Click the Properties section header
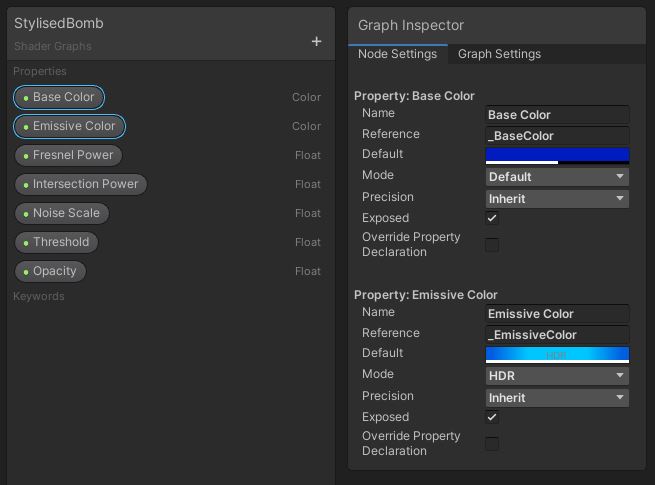655x485 pixels. coord(40,71)
